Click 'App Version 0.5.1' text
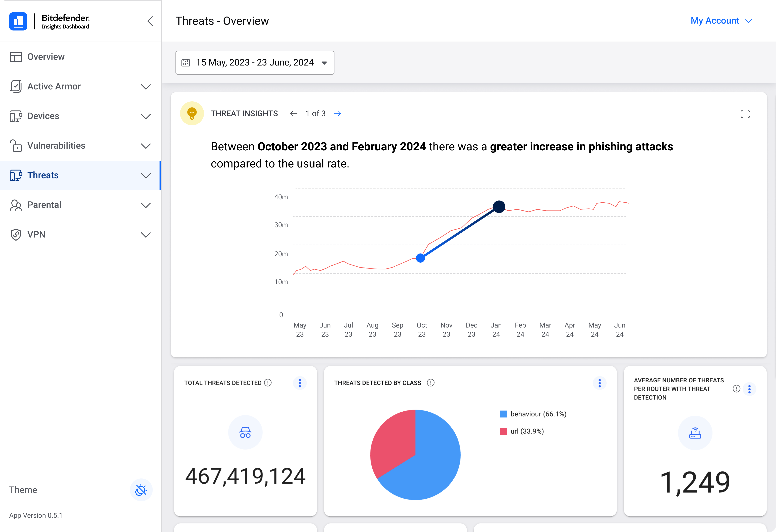 [36, 515]
